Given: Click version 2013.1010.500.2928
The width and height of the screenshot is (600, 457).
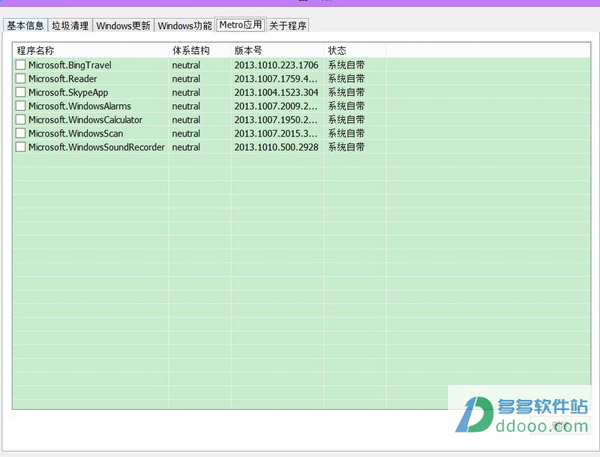Looking at the screenshot, I should pos(276,147).
